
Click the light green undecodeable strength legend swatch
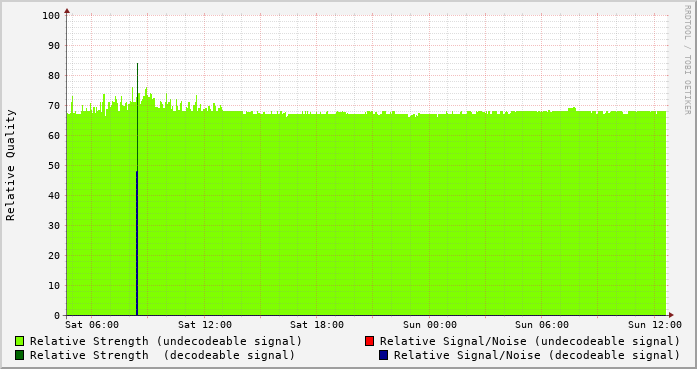(x=20, y=341)
